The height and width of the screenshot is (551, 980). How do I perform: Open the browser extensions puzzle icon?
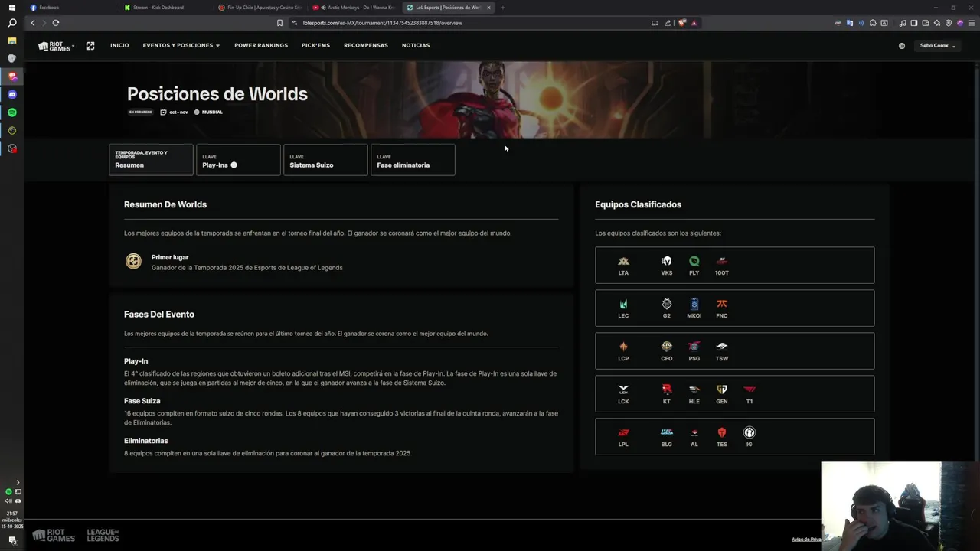873,23
